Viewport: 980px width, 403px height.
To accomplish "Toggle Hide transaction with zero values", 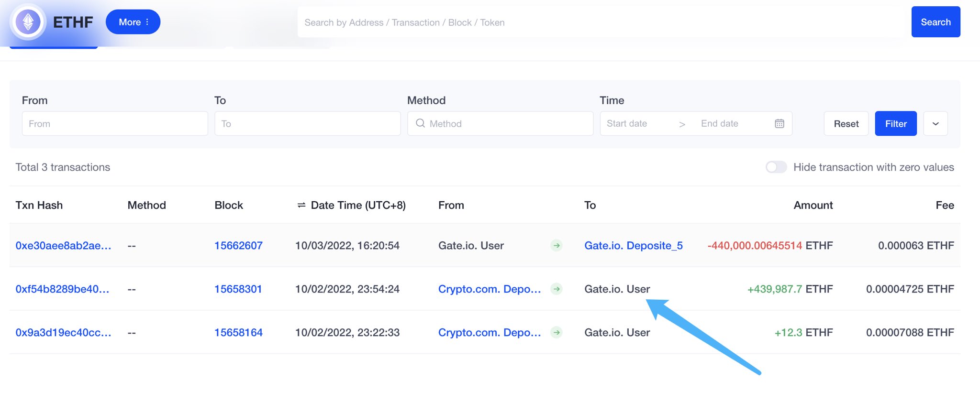I will coord(776,167).
